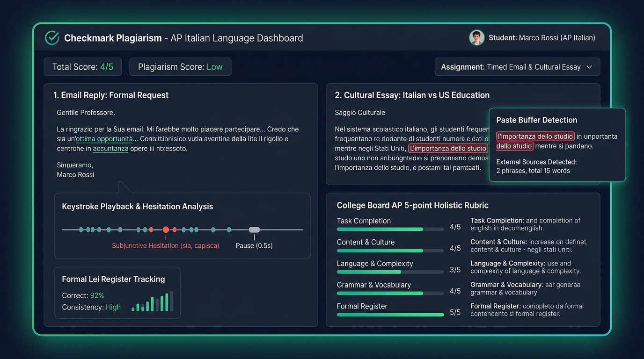
Task: Open the underlined 'accuntanza' word
Action: [x=111, y=149]
